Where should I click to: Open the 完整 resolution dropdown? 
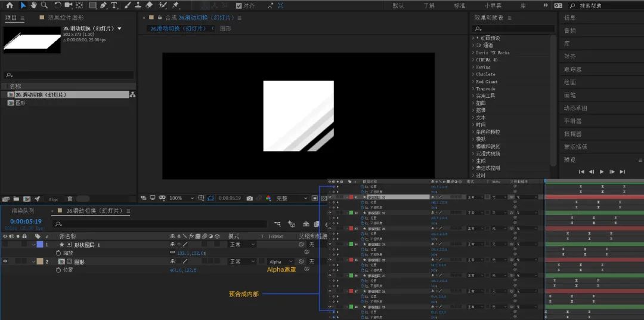pyautogui.click(x=292, y=198)
